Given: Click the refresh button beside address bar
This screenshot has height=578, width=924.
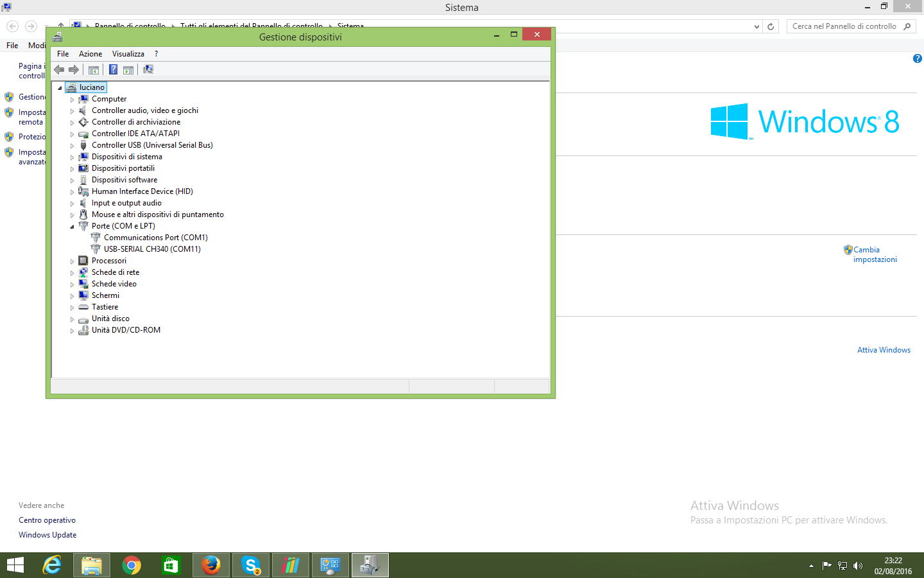Looking at the screenshot, I should [771, 27].
